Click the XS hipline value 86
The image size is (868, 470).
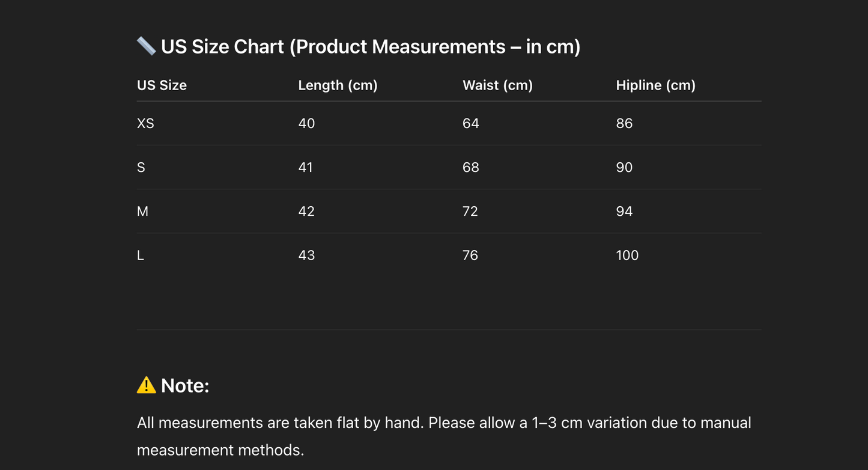point(624,123)
